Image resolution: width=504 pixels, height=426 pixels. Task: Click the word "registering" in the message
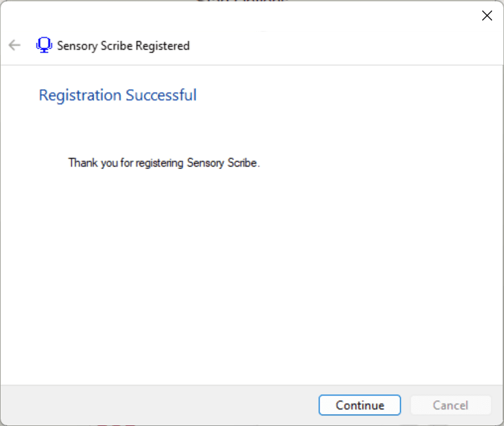pos(161,162)
